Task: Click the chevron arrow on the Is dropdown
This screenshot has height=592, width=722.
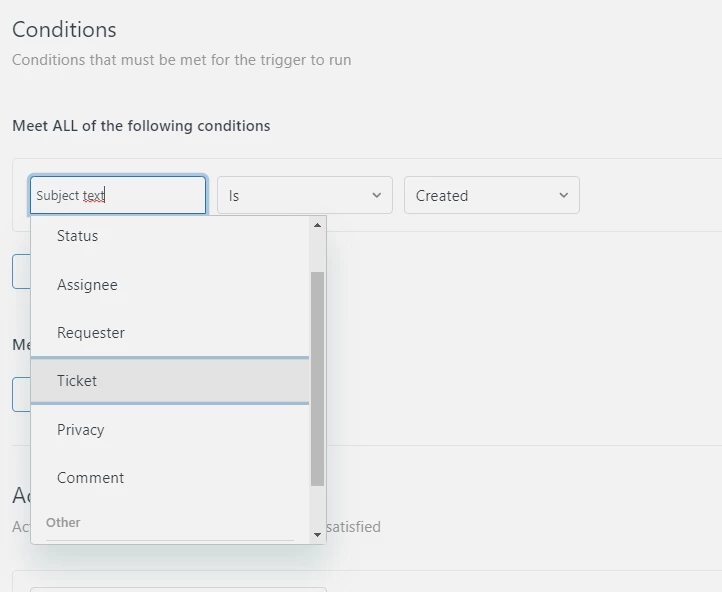Action: coord(377,196)
